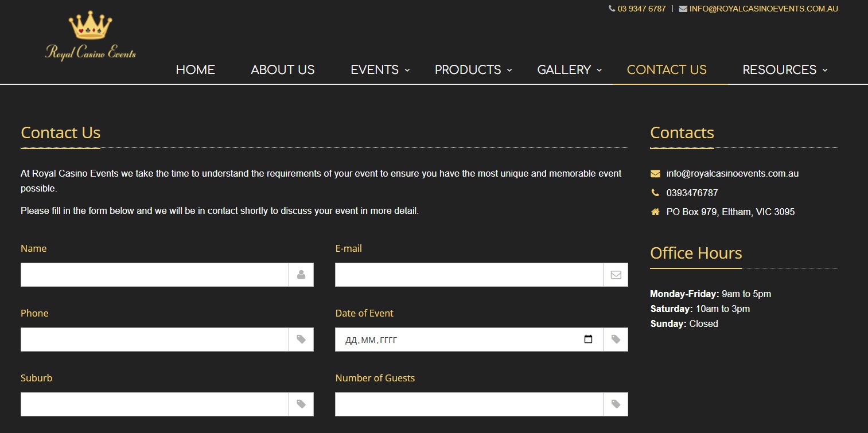Click the E-mail field label
Image resolution: width=868 pixels, height=433 pixels.
click(x=349, y=248)
